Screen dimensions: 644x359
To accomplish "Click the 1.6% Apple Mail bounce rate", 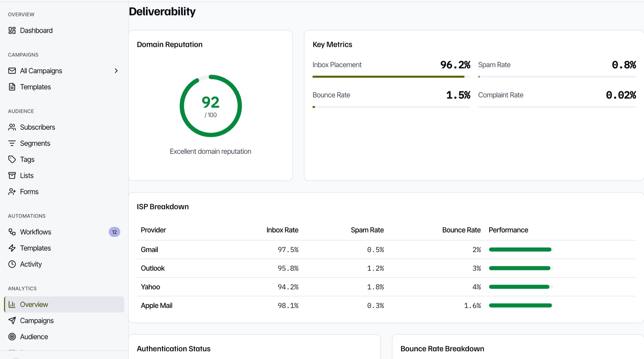I will pos(472,306).
